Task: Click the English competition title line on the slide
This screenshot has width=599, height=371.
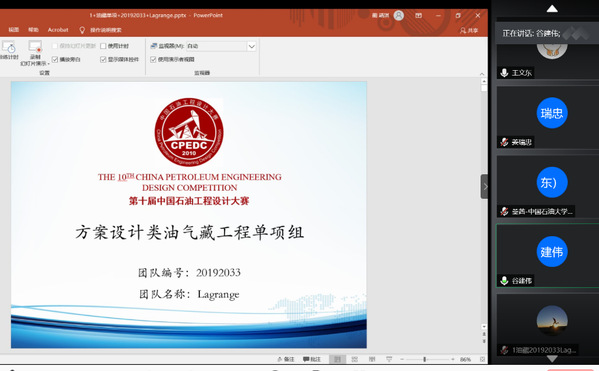Action: point(189,182)
